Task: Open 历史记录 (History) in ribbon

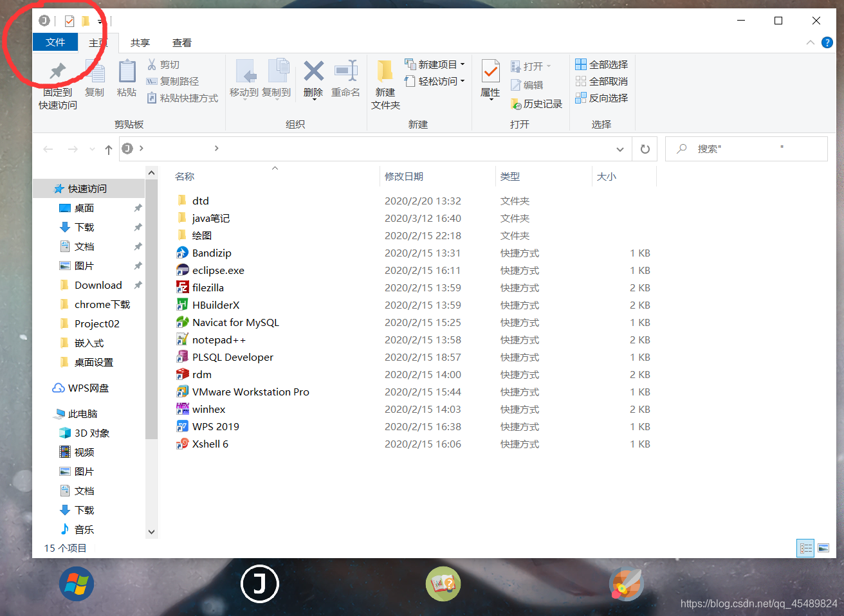Action: tap(537, 103)
